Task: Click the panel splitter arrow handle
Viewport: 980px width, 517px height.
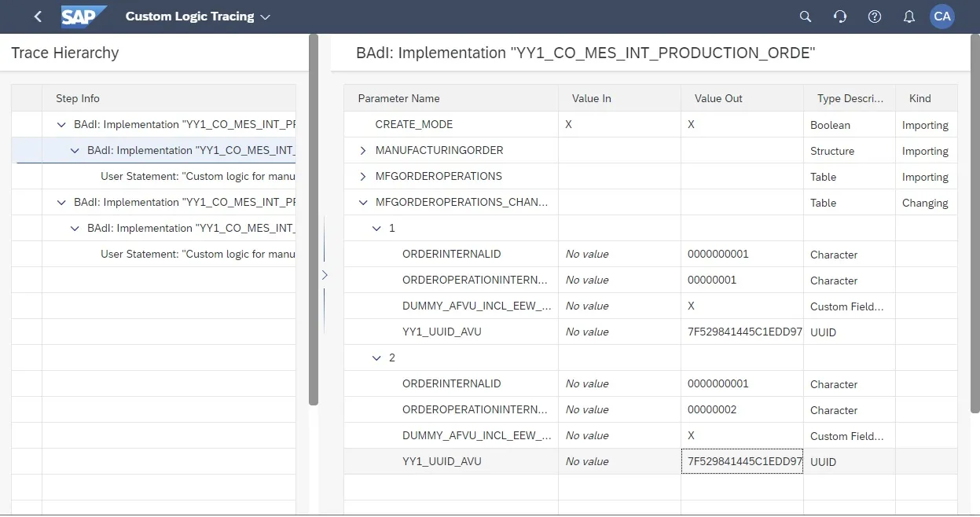Action: 324,275
